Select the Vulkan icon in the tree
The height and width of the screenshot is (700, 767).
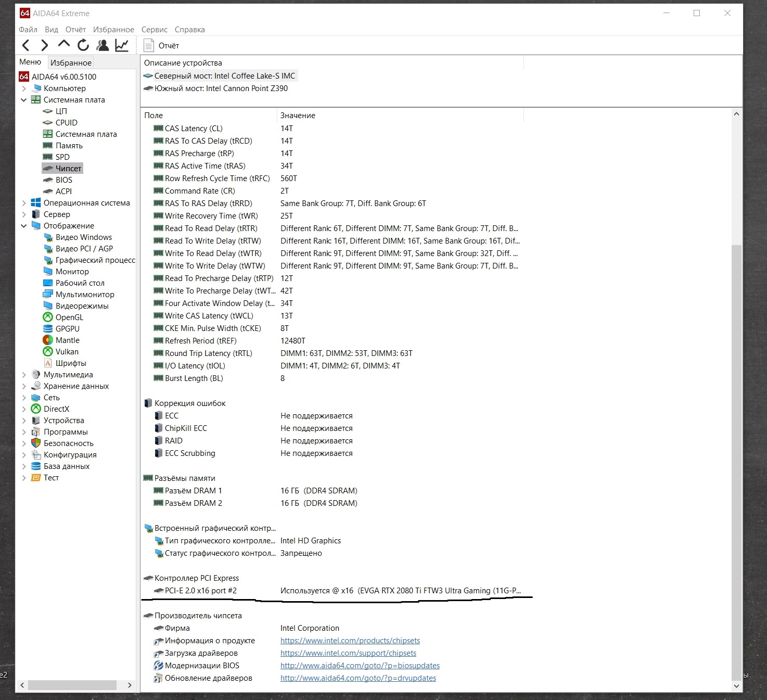click(48, 352)
